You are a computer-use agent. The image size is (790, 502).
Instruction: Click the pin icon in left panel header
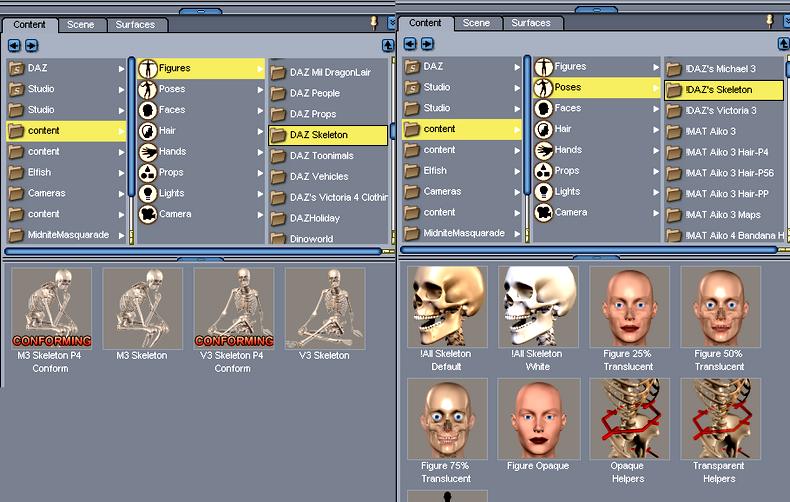tap(374, 23)
